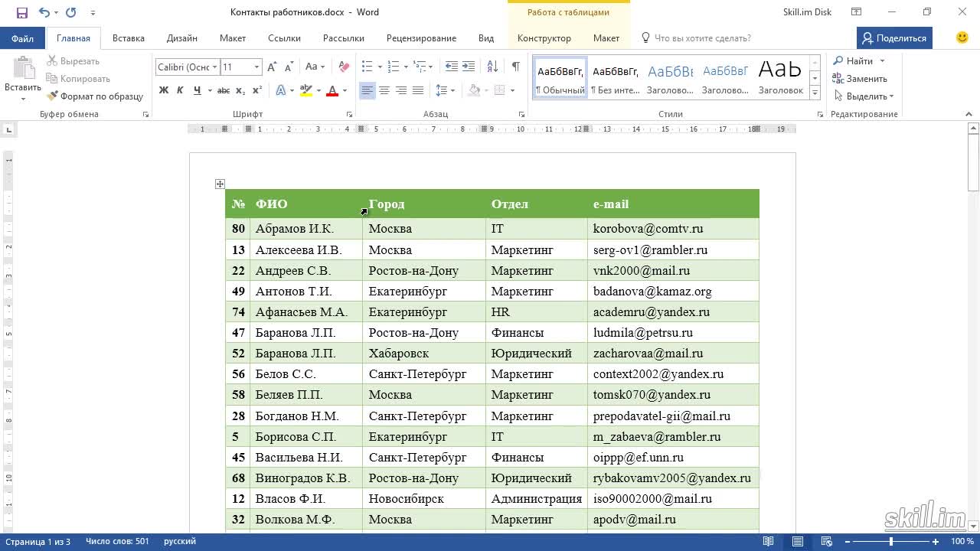The width and height of the screenshot is (980, 551).
Task: Toggle align left paragraph button
Action: coord(367,90)
